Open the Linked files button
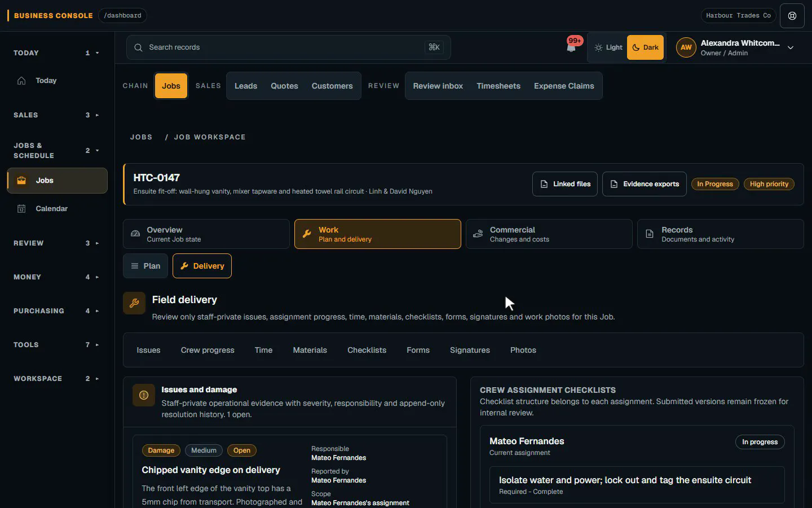Viewport: 812px width, 508px height. 565,184
